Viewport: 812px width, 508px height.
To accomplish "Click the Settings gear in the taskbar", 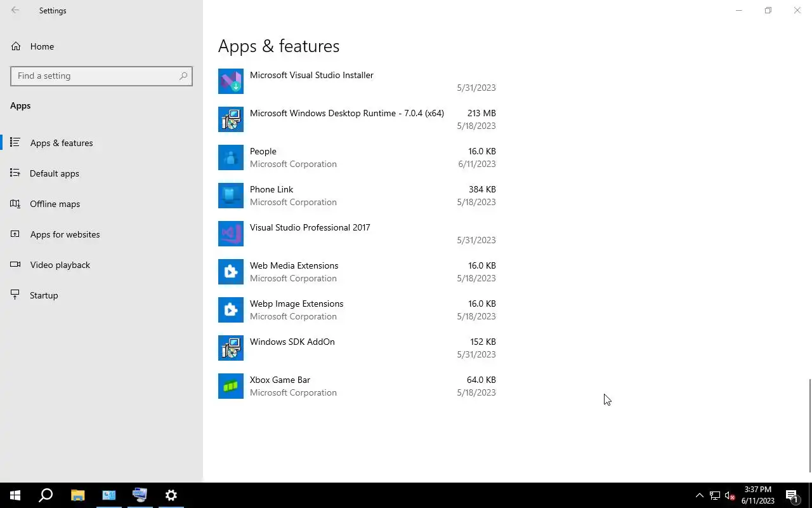I will click(171, 495).
